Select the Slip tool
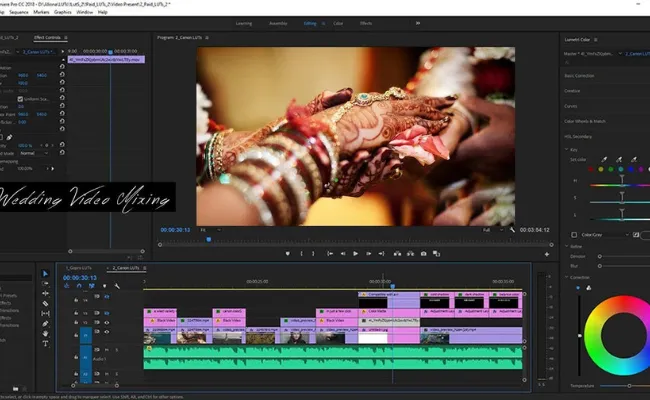 [46, 313]
